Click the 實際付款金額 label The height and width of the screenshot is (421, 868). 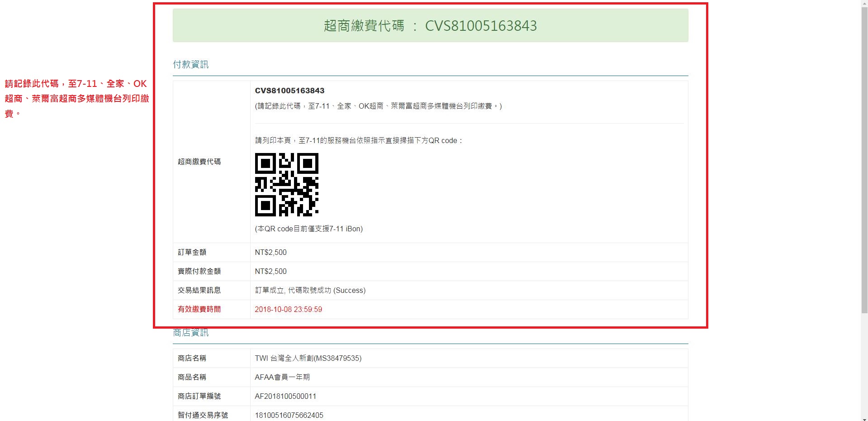pyautogui.click(x=199, y=271)
